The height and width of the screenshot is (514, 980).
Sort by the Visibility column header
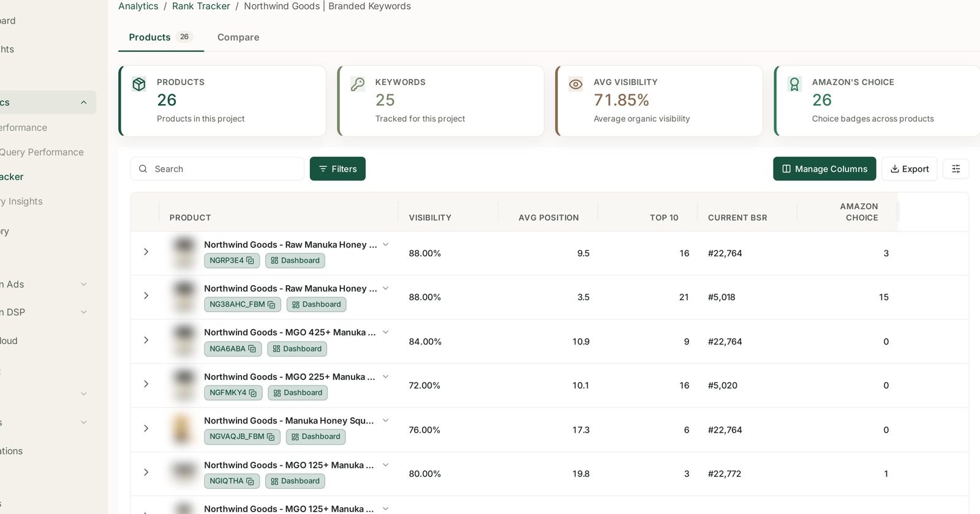pyautogui.click(x=430, y=218)
